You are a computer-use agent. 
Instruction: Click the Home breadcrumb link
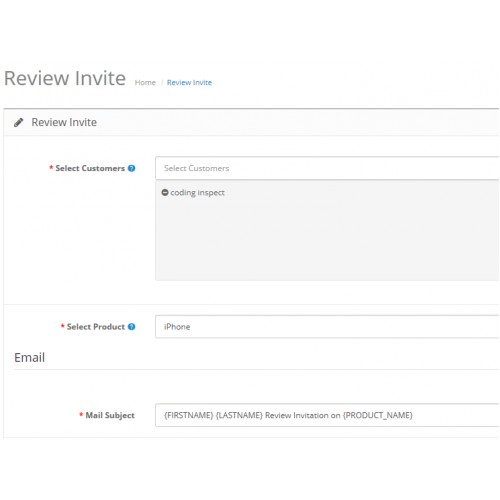145,82
